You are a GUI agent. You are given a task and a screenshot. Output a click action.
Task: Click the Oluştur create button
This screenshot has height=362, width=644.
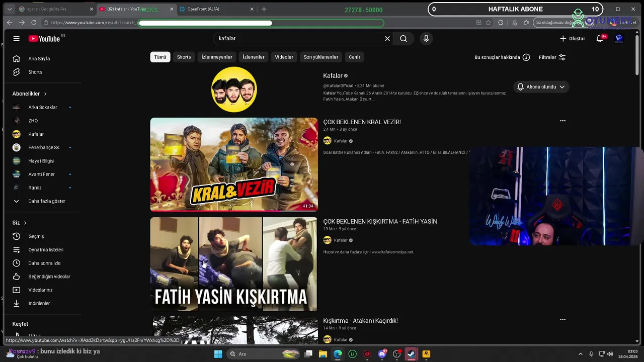pos(573,39)
